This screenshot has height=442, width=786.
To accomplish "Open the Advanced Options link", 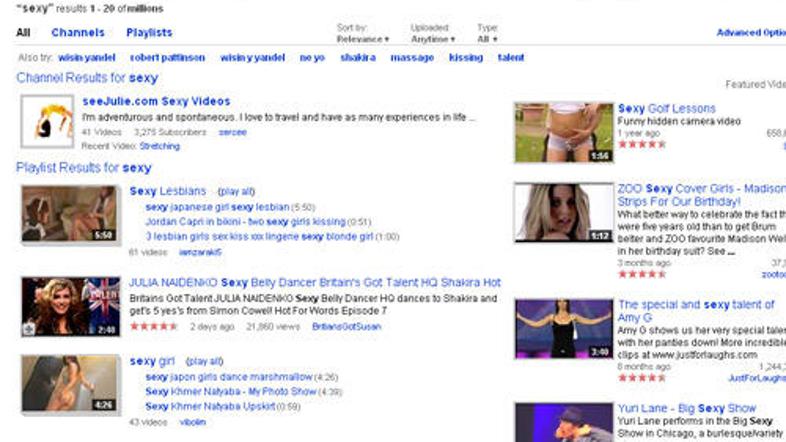I will pos(750,33).
